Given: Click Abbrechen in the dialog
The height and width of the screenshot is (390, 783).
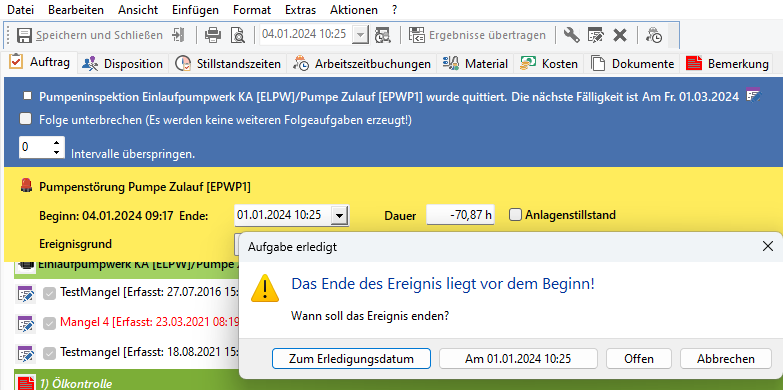Looking at the screenshot, I should click(726, 359).
